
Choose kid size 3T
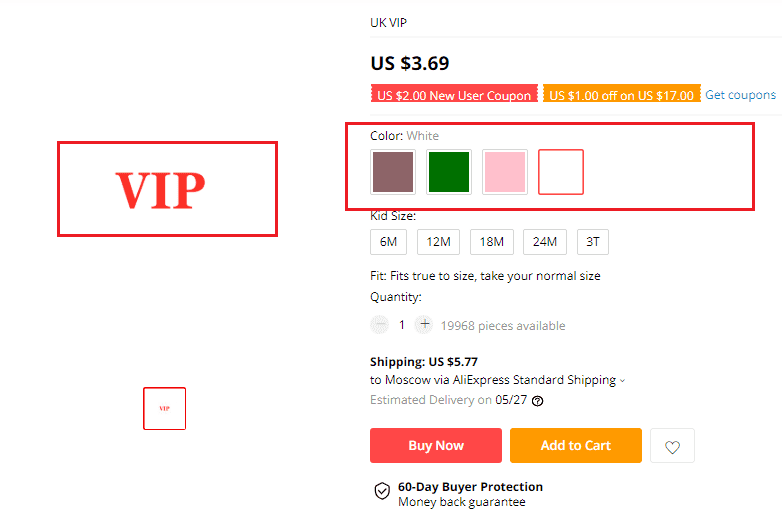coord(593,242)
